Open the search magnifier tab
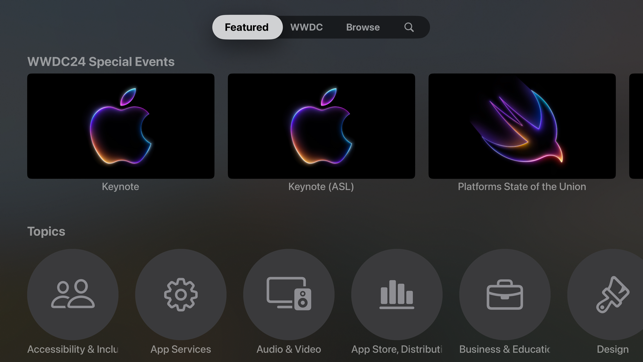 coord(409,27)
